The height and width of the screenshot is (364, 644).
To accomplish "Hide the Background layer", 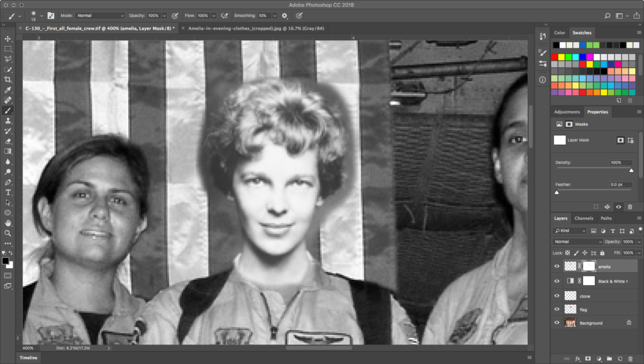I will pyautogui.click(x=557, y=323).
